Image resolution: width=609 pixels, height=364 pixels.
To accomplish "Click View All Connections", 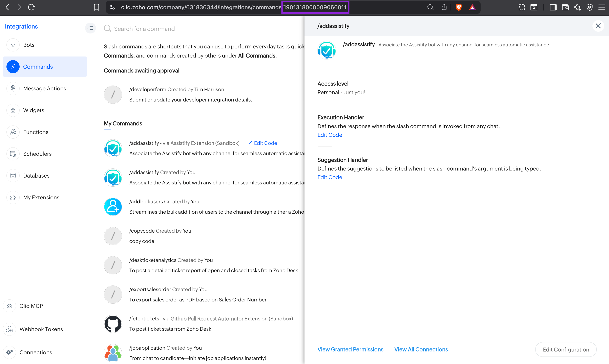I will tap(421, 349).
